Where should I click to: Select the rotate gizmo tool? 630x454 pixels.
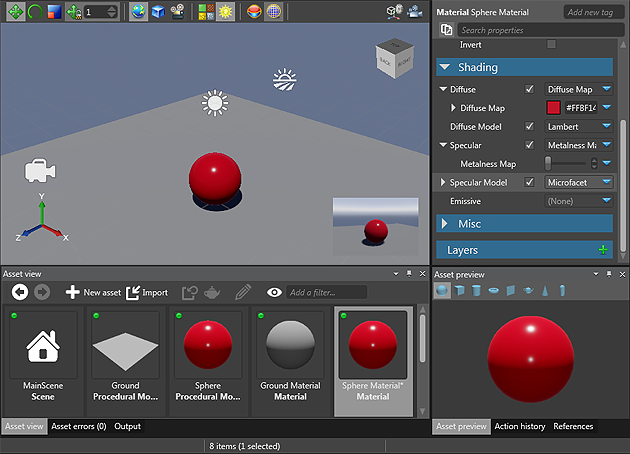(x=34, y=12)
